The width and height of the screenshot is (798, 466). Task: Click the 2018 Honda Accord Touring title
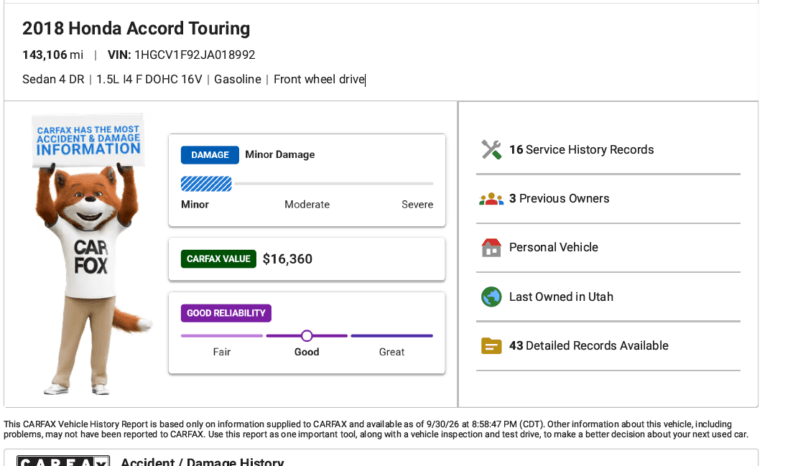coord(136,28)
